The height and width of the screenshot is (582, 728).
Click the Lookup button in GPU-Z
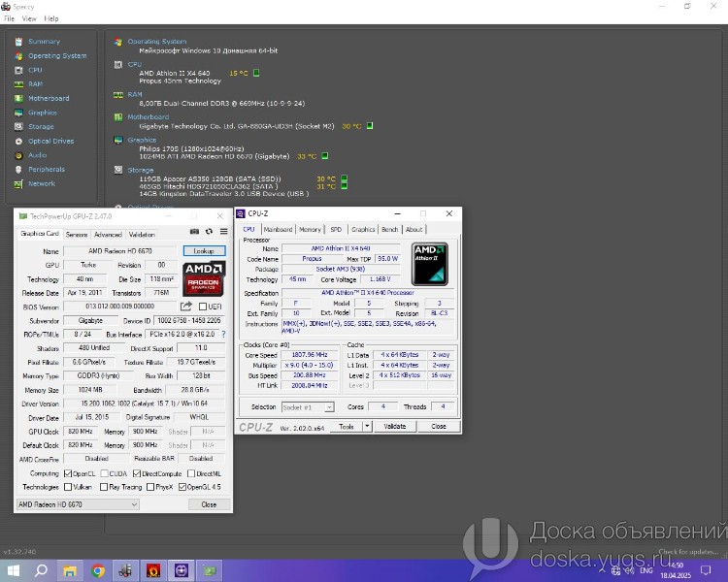pyautogui.click(x=204, y=251)
